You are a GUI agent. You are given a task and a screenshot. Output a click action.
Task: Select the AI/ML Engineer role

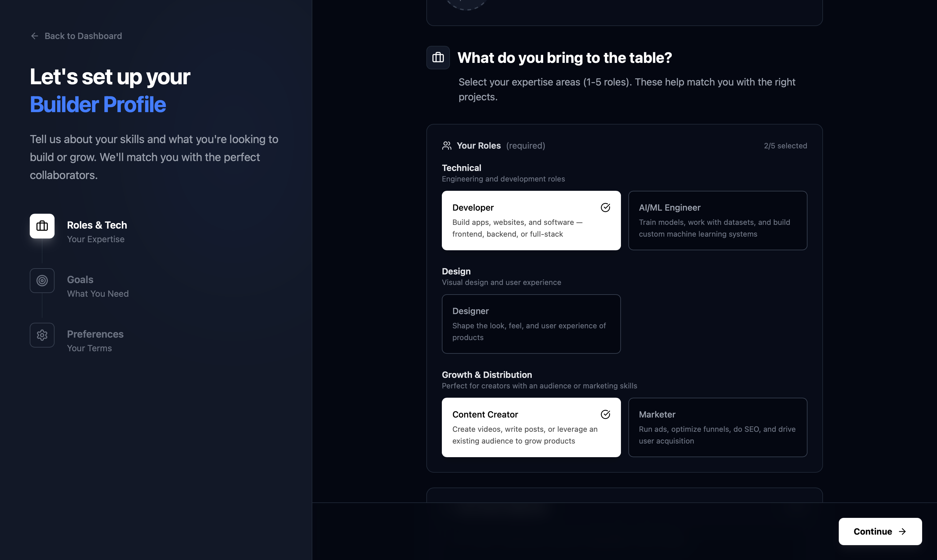click(x=717, y=221)
